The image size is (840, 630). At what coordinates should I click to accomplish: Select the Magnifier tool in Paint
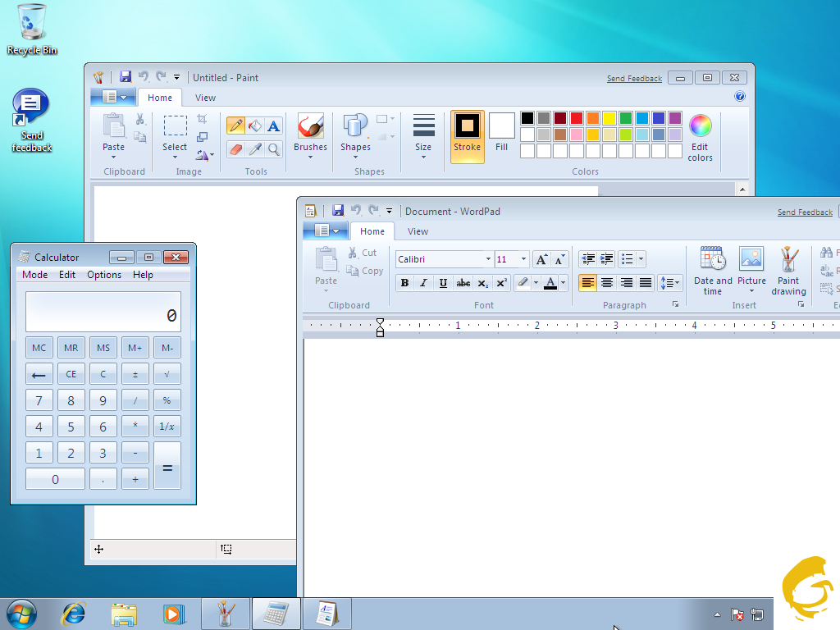pos(273,148)
